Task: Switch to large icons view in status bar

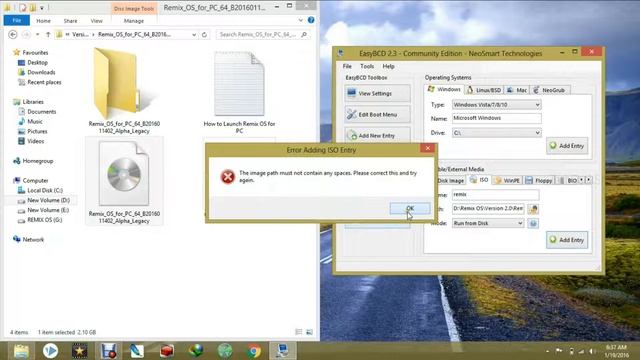Action: 309,332
